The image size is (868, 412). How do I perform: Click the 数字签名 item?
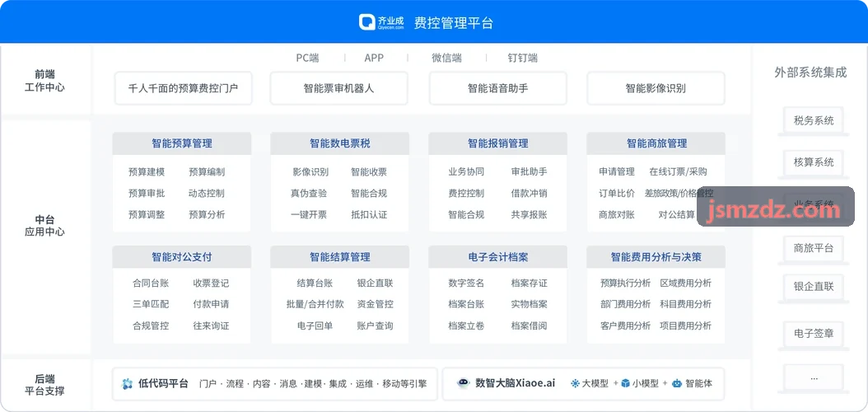pyautogui.click(x=466, y=283)
